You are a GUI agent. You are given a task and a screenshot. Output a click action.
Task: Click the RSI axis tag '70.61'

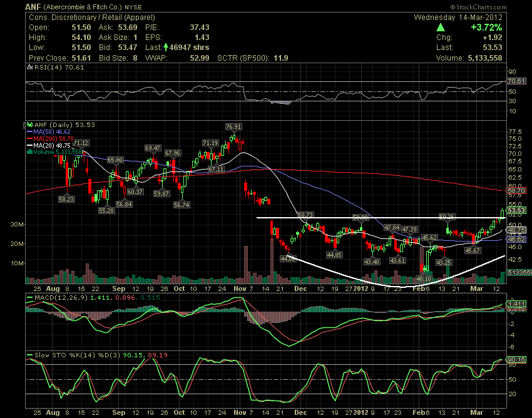516,81
